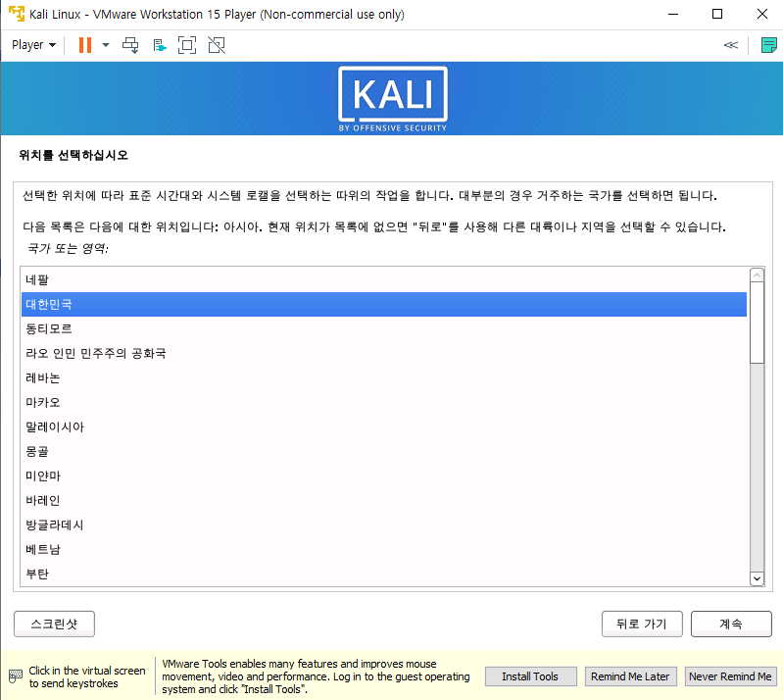The width and height of the screenshot is (783, 700).
Task: Open the green notes message icon
Action: click(768, 45)
